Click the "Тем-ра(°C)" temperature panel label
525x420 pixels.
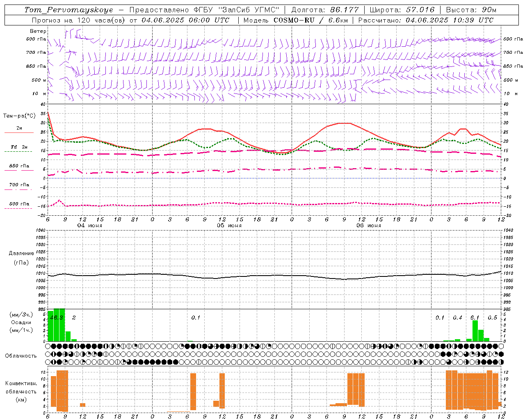tap(19, 116)
